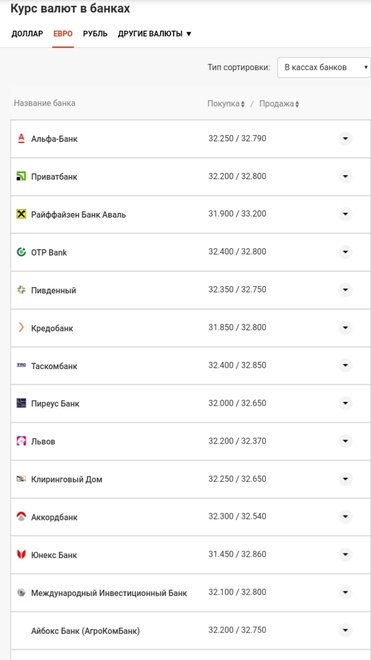Sort banks by Покупка column arrows
Screen dimensions: 371x660
pyautogui.click(x=243, y=104)
